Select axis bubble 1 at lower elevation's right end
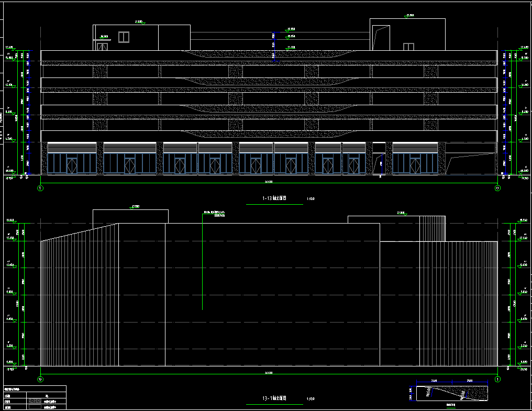 [x=497, y=379]
